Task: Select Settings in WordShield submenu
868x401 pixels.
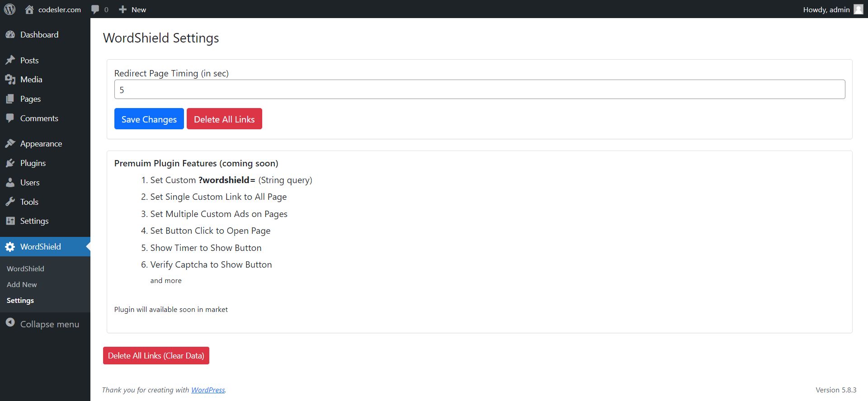Action: [20, 300]
